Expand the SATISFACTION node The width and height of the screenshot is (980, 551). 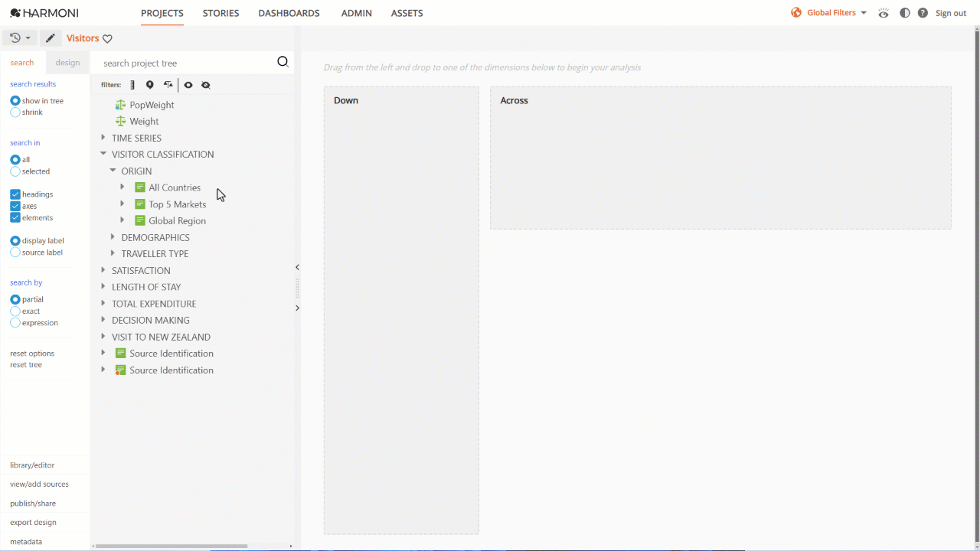tap(103, 270)
